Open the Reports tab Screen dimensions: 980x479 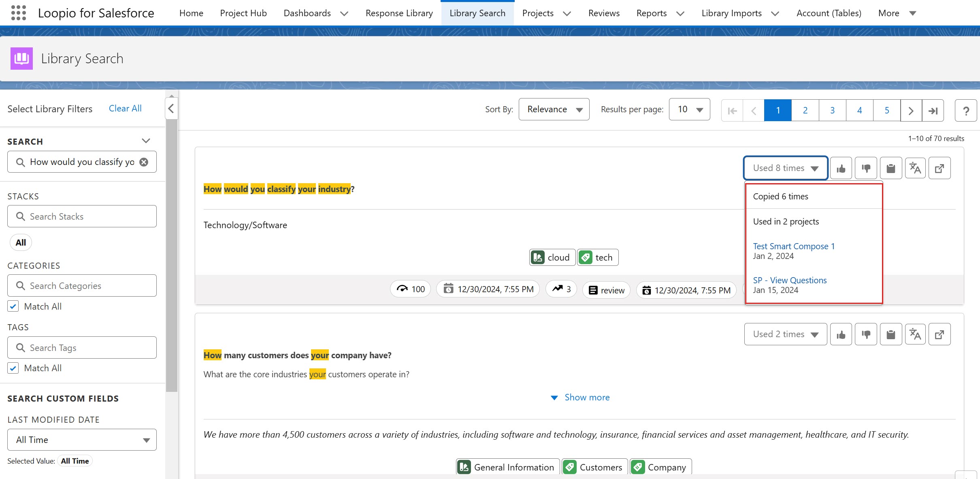click(652, 13)
